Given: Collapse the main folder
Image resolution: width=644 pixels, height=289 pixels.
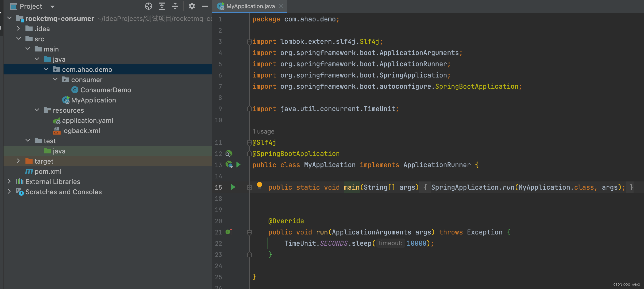Looking at the screenshot, I should click(x=28, y=49).
